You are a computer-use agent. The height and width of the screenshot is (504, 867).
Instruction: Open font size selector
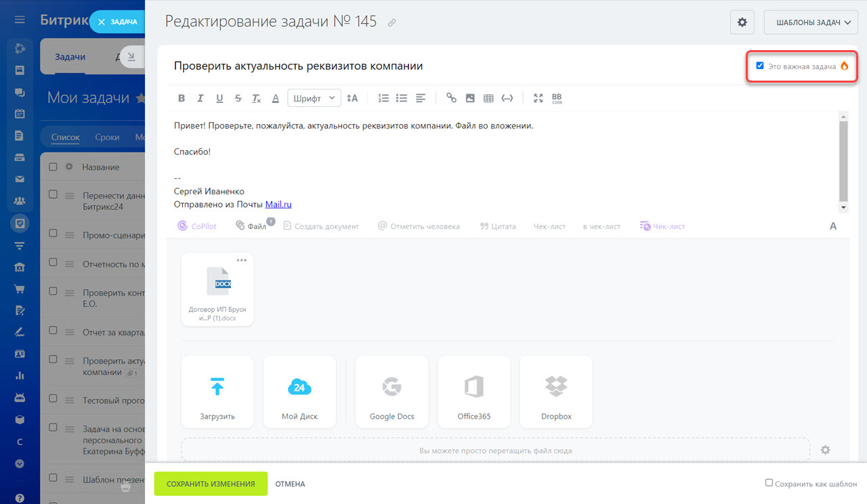point(352,98)
